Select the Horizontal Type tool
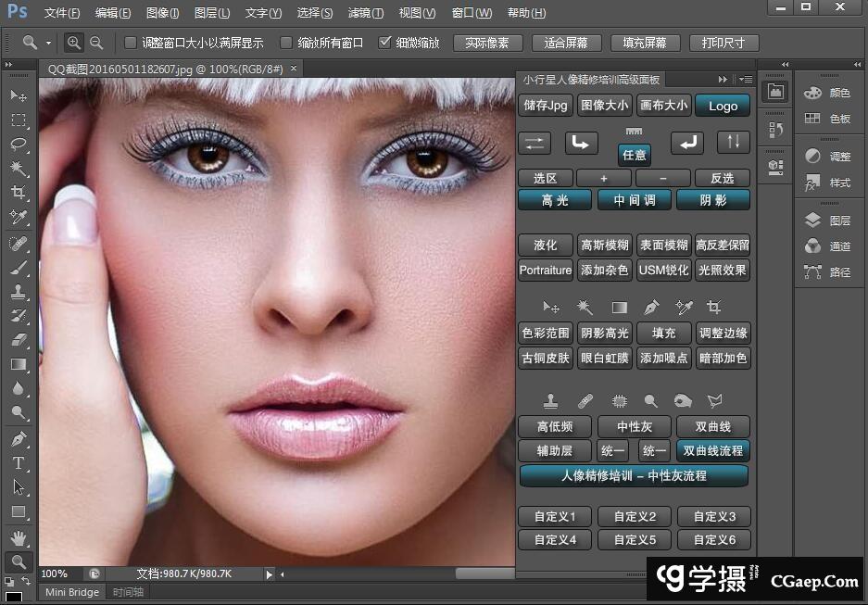 (x=18, y=463)
